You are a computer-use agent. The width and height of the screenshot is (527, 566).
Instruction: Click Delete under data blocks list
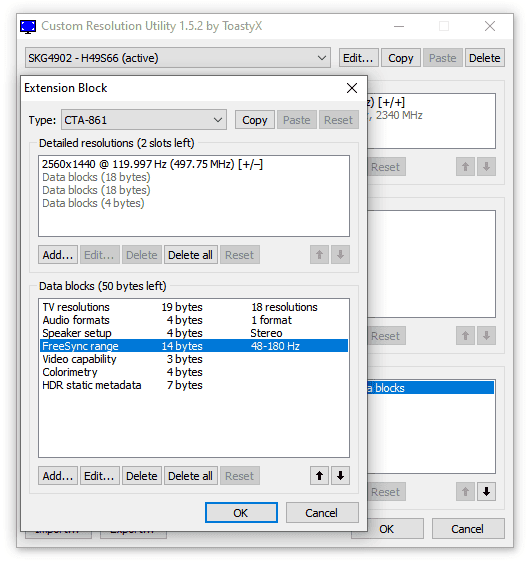[x=141, y=476]
